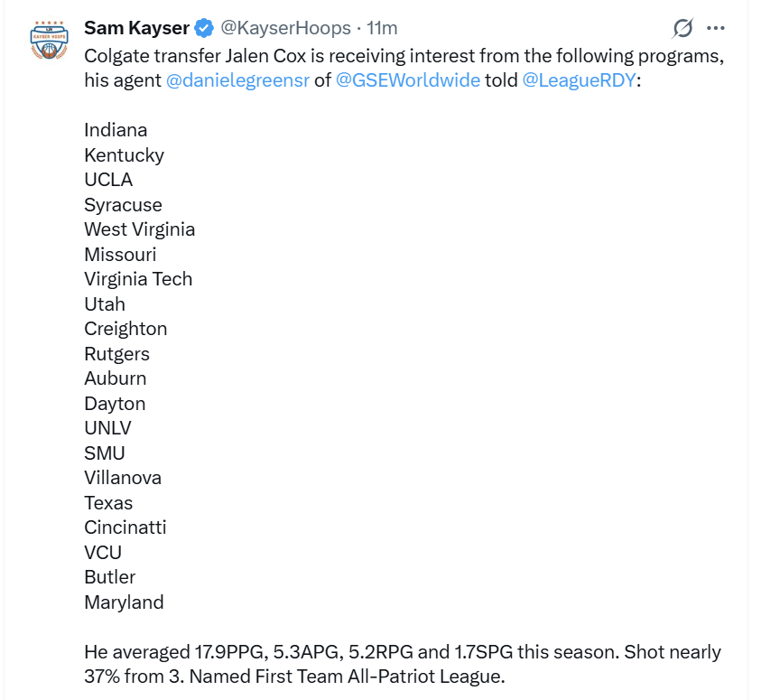Click the Indiana line in the tweet
The height and width of the screenshot is (700, 780).
tap(116, 130)
